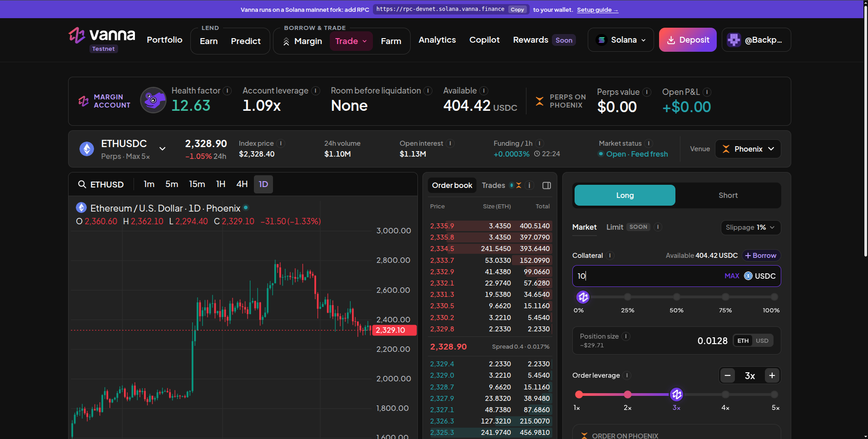Click info icon beside Open P&L

coord(707,92)
